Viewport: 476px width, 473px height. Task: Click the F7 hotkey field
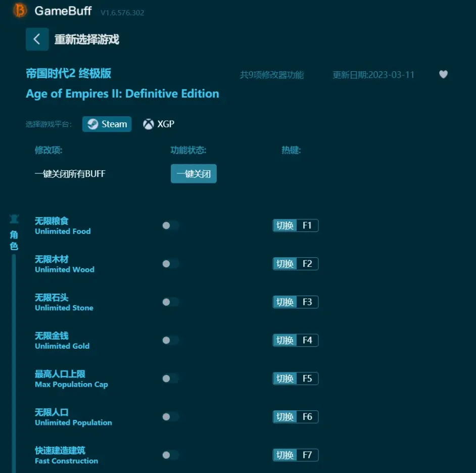pyautogui.click(x=307, y=455)
